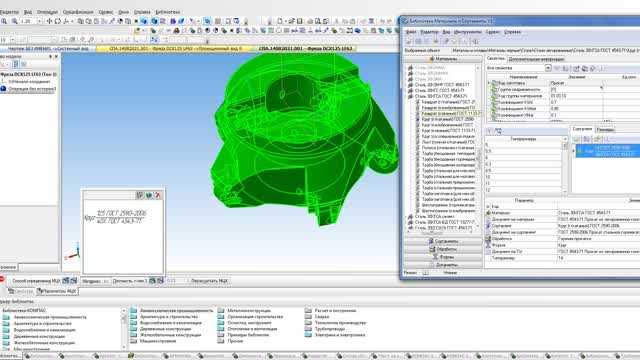Click the Пересчитать МЦХ button
Image resolution: width=640 pixels, height=360 pixels.
(210, 281)
